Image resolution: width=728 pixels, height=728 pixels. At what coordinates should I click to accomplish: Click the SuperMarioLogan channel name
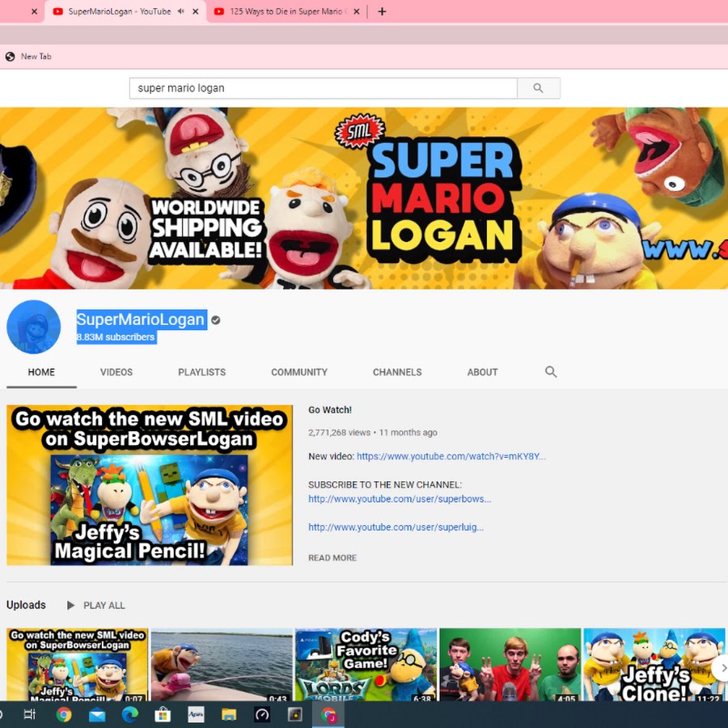click(x=141, y=320)
